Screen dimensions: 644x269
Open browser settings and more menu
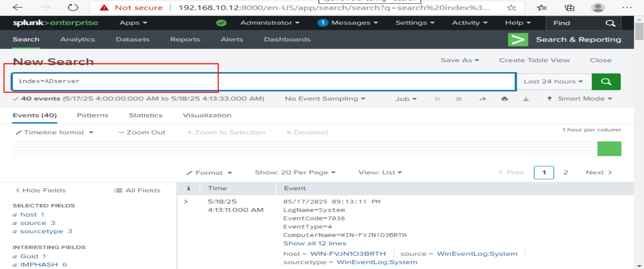pyautogui.click(x=627, y=7)
